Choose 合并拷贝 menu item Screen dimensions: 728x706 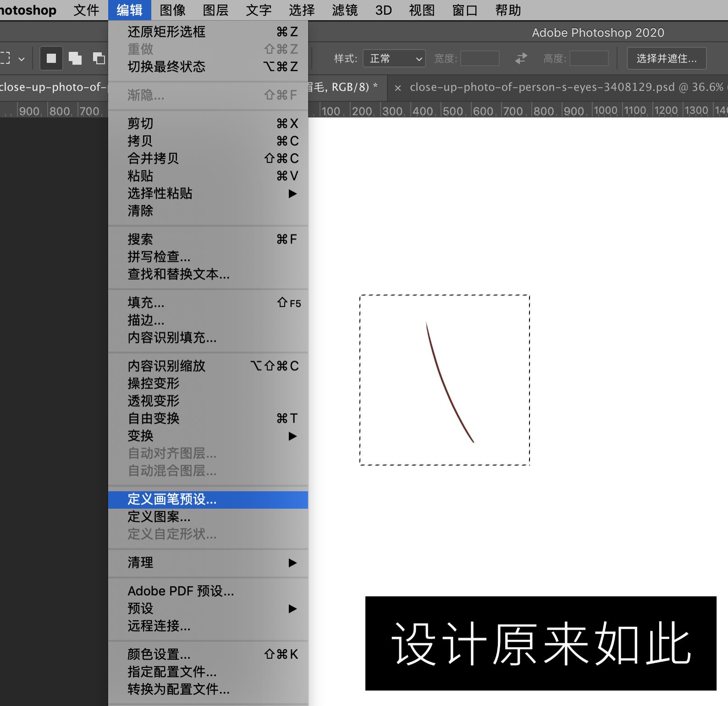pos(208,158)
